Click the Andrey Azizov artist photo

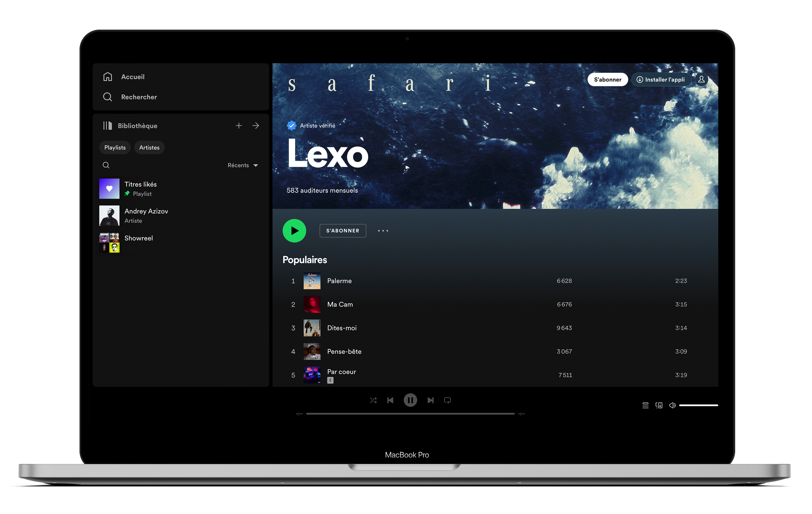(x=109, y=215)
